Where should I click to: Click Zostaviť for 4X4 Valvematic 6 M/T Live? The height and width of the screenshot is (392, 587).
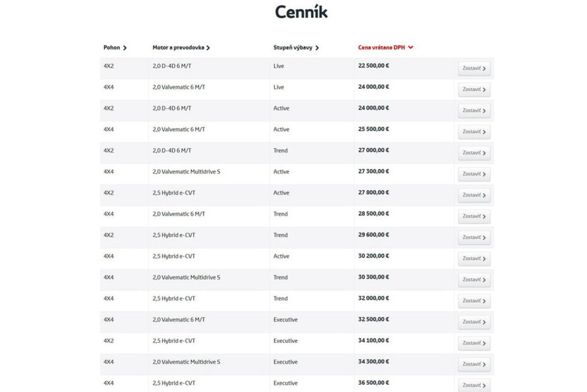pyautogui.click(x=474, y=90)
